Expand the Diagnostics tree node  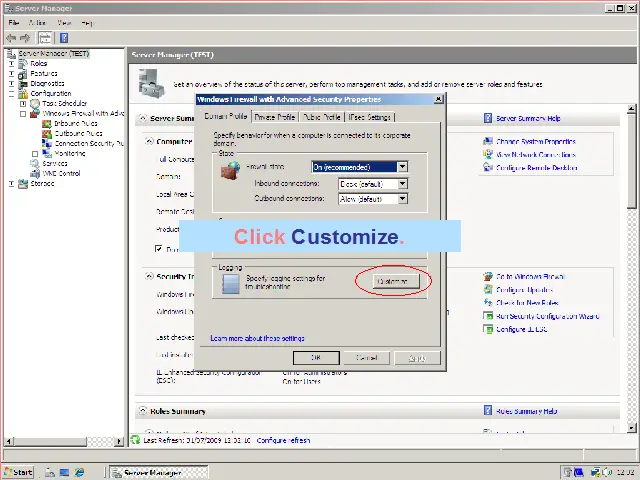11,84
